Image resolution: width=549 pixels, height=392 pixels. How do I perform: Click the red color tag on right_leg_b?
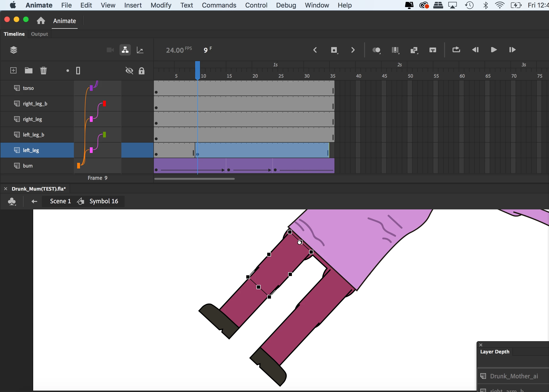click(x=104, y=104)
